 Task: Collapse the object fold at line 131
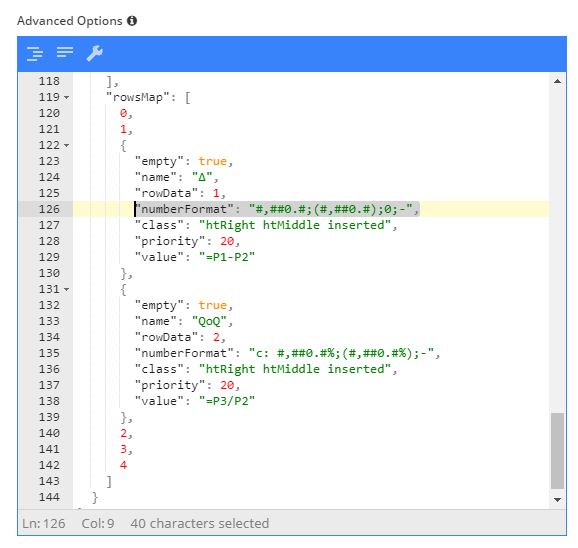click(66, 290)
